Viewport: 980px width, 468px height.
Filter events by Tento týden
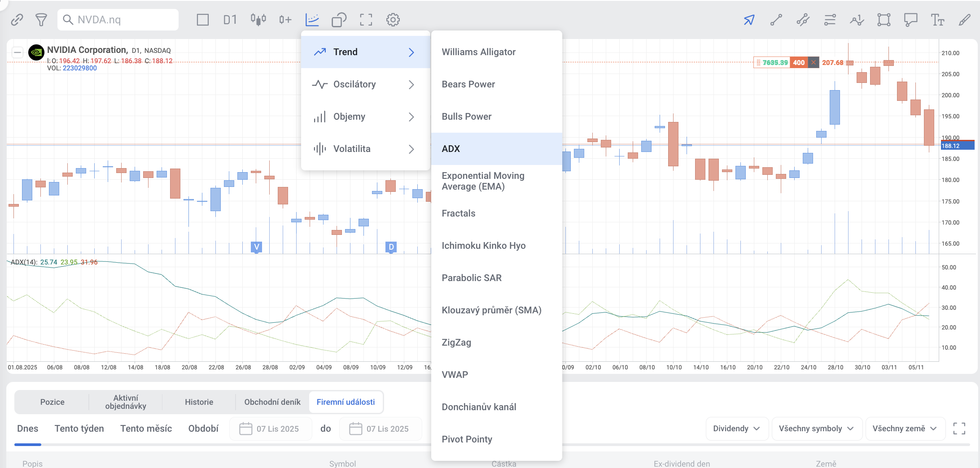point(79,429)
